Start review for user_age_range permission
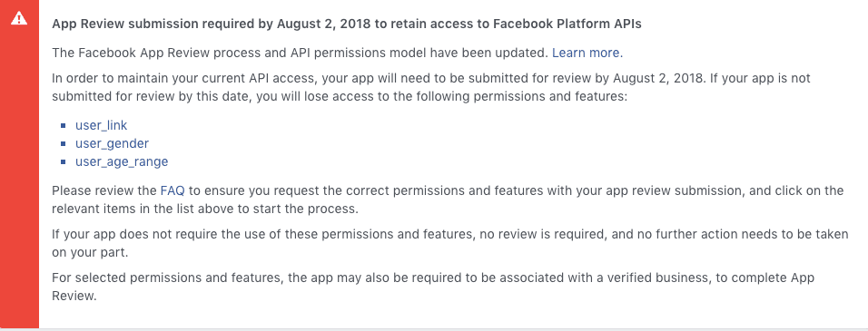 click(122, 162)
